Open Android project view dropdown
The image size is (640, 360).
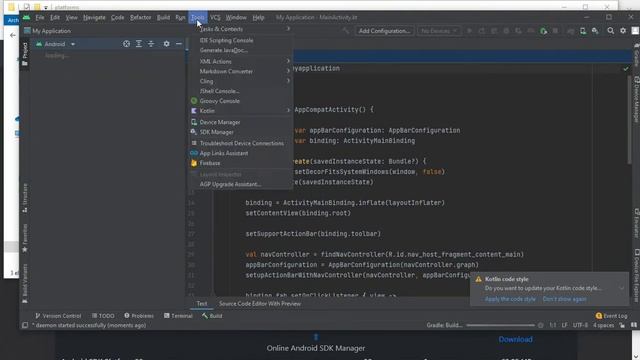pos(56,44)
